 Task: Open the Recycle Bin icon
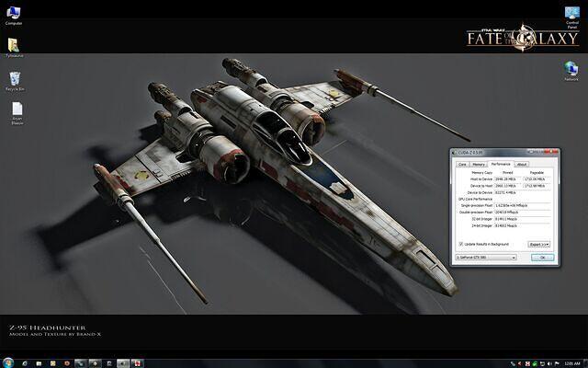tap(15, 79)
